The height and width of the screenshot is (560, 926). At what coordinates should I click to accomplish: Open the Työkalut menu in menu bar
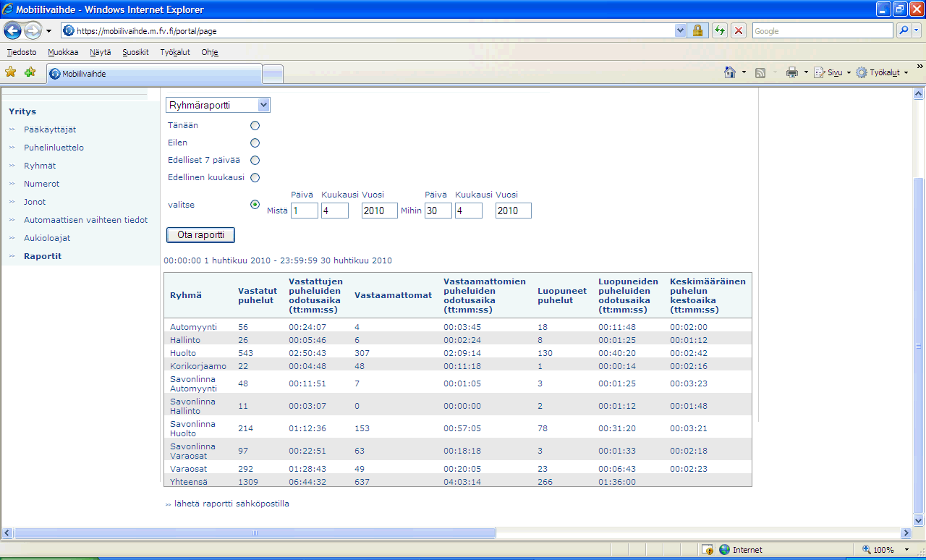point(175,52)
